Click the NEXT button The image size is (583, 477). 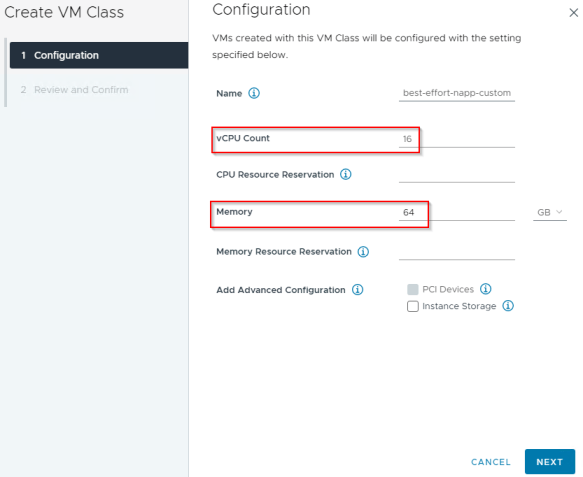click(x=550, y=461)
